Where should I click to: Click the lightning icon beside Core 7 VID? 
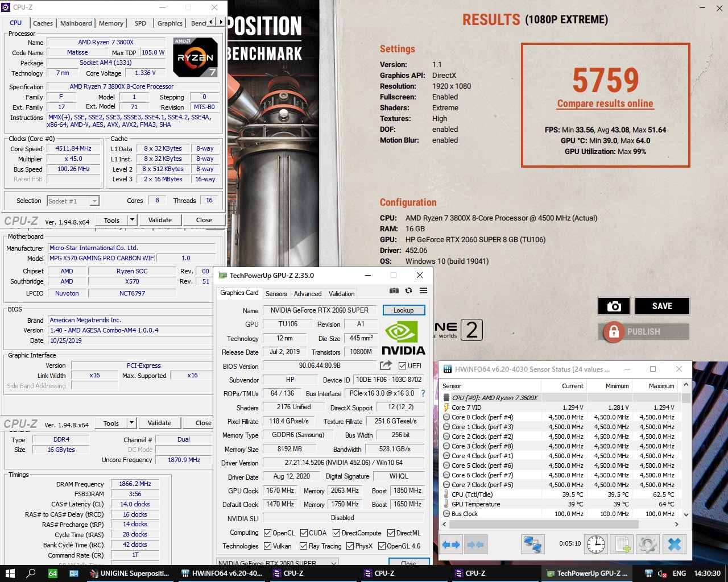click(446, 408)
